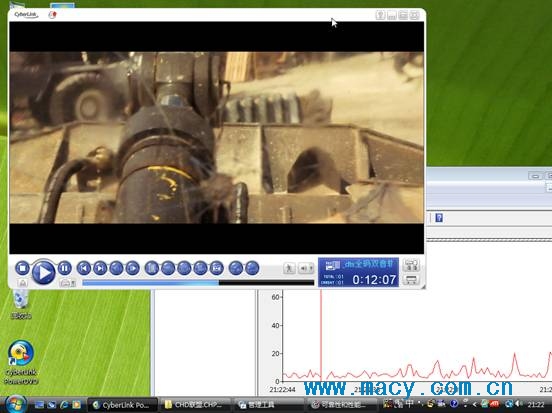Screen dimensions: 552x413
Task: Click the playback seek bar
Action: point(198,282)
